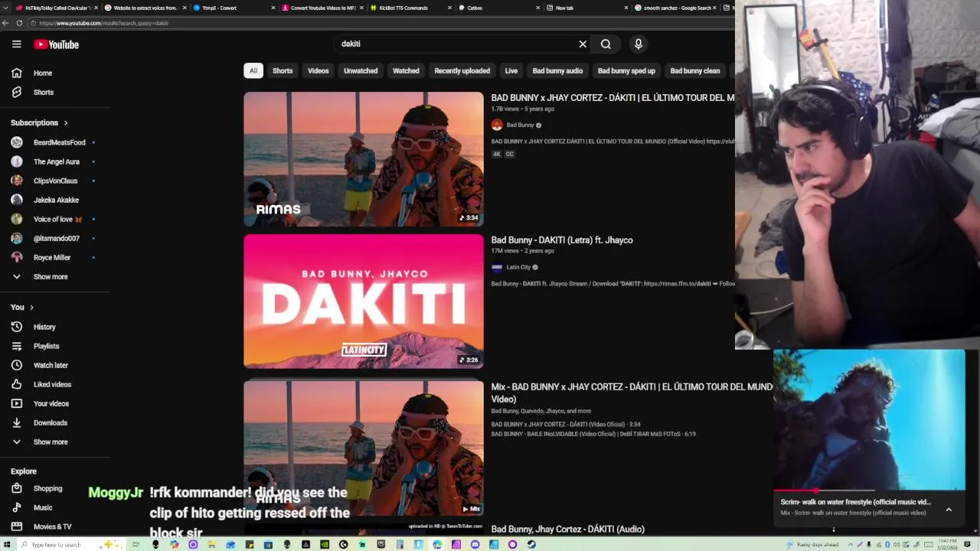Viewport: 980px width, 551px height.
Task: Select the All filter chip
Action: click(253, 70)
